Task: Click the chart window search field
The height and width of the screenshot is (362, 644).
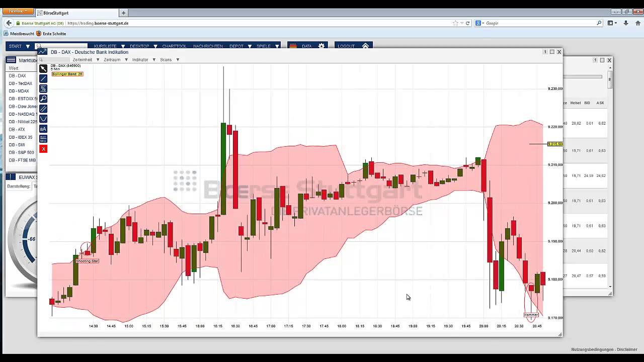Action: (x=54, y=60)
